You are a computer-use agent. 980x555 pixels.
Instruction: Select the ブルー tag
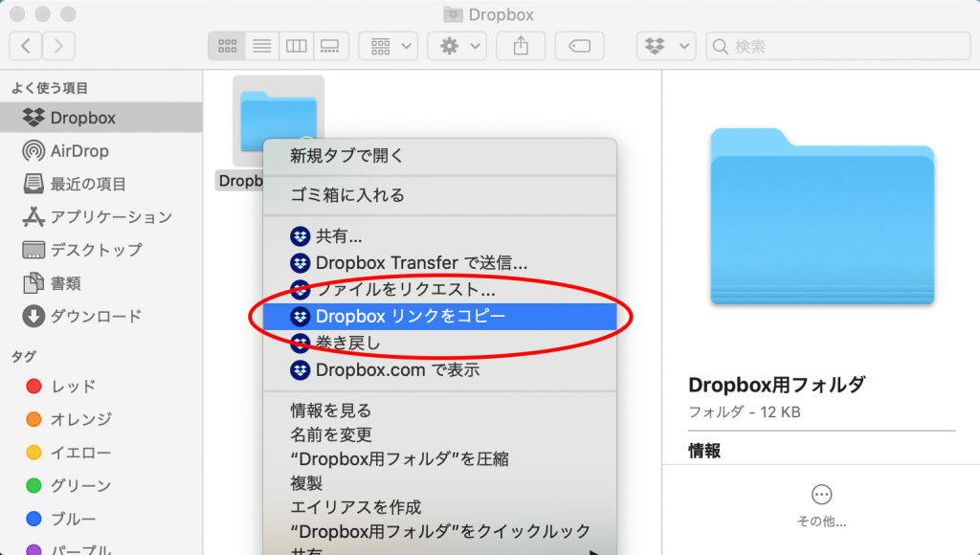[x=101, y=519]
